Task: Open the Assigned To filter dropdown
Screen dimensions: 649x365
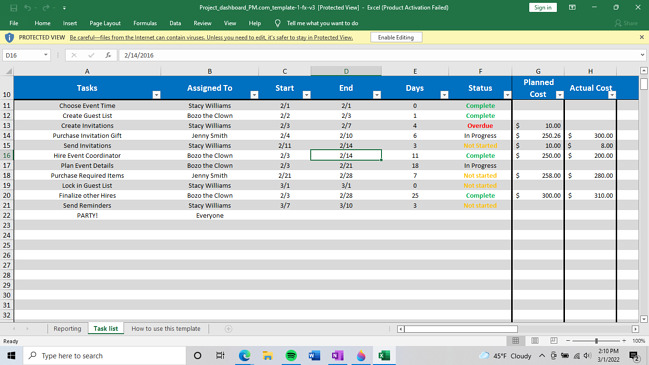Action: tap(254, 95)
